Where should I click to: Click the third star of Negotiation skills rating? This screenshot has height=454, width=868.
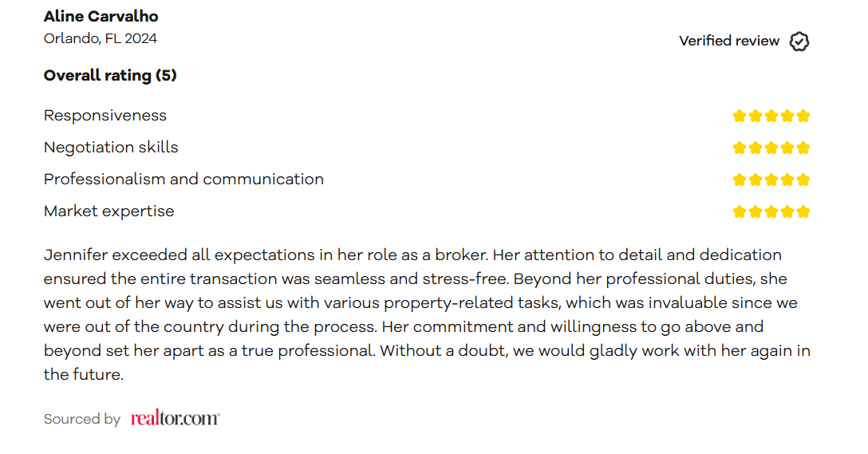(771, 148)
